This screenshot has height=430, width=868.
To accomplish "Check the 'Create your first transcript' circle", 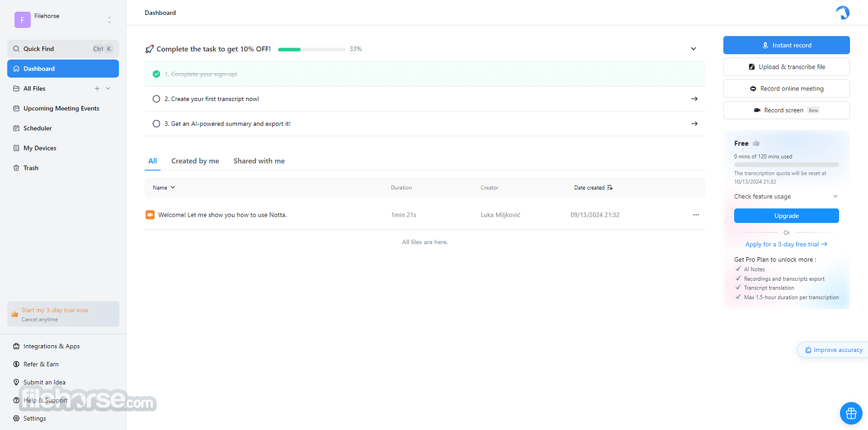I will (x=156, y=99).
